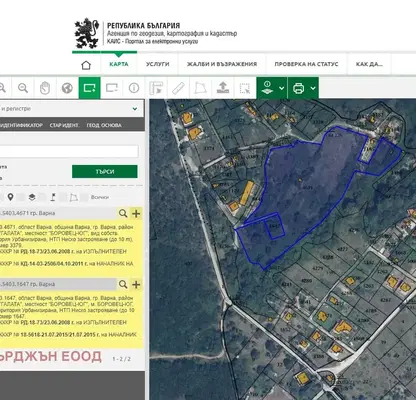Click the zoom out magnifier tool

coord(23,88)
